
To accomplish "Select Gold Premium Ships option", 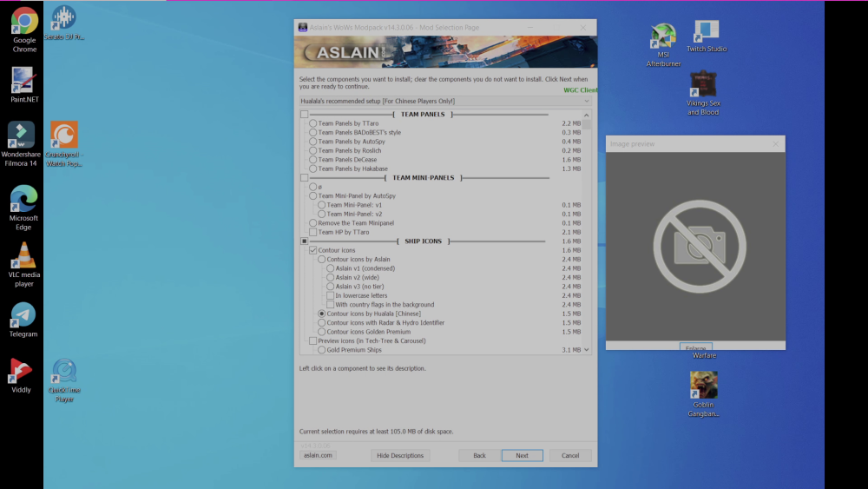I will pyautogui.click(x=322, y=350).
